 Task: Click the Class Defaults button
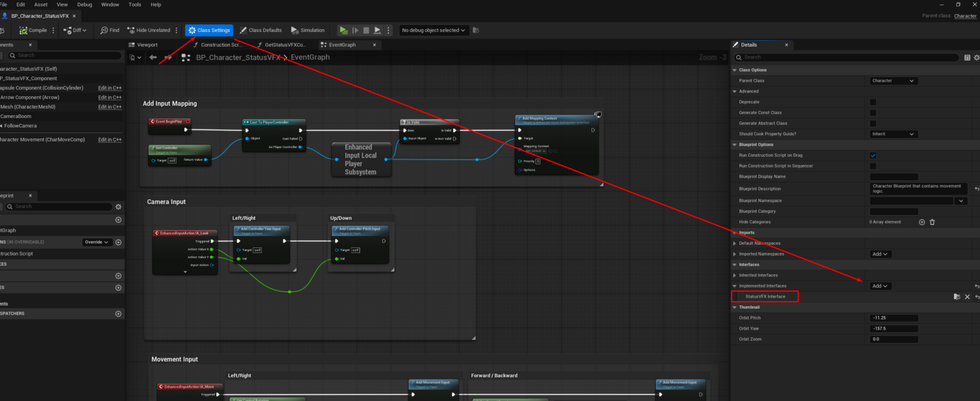[x=260, y=30]
